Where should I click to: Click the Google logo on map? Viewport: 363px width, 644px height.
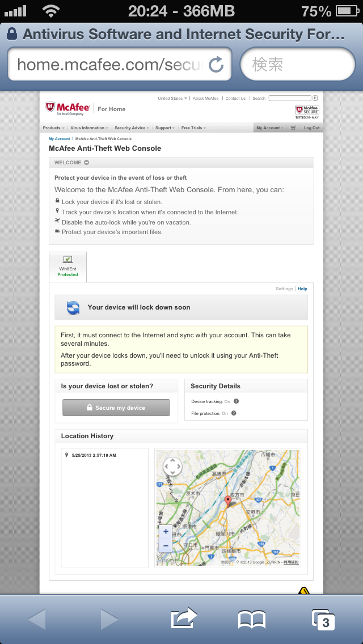(x=167, y=560)
